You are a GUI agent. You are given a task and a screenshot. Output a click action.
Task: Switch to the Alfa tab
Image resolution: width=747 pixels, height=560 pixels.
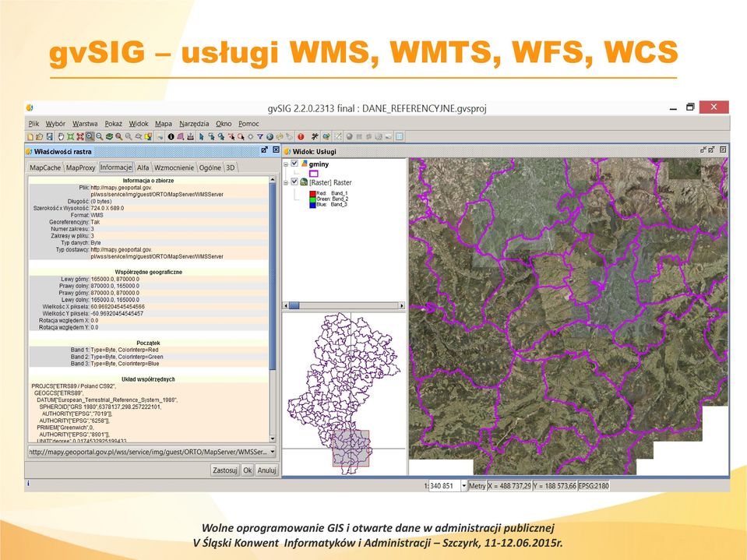pos(143,167)
